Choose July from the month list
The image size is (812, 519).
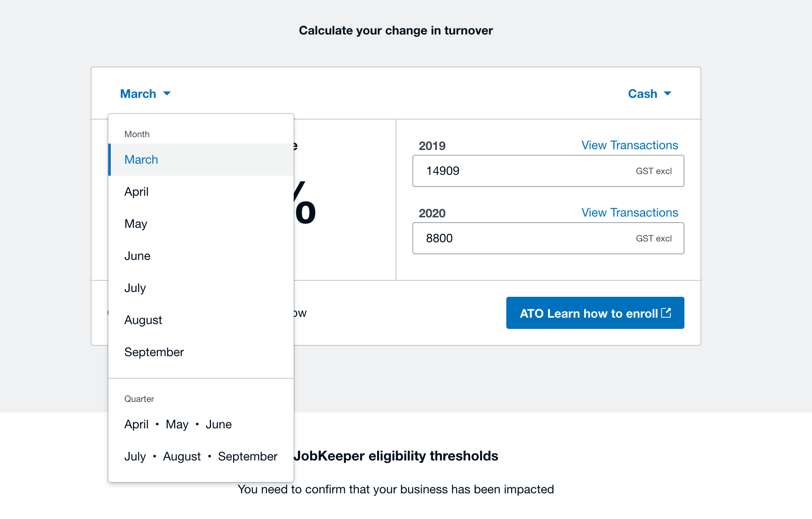point(135,288)
